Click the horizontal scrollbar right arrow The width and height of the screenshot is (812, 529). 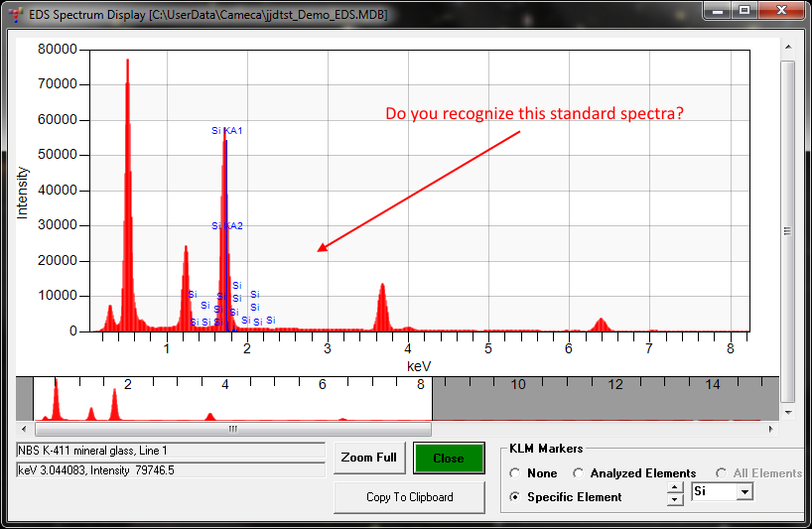coord(769,430)
